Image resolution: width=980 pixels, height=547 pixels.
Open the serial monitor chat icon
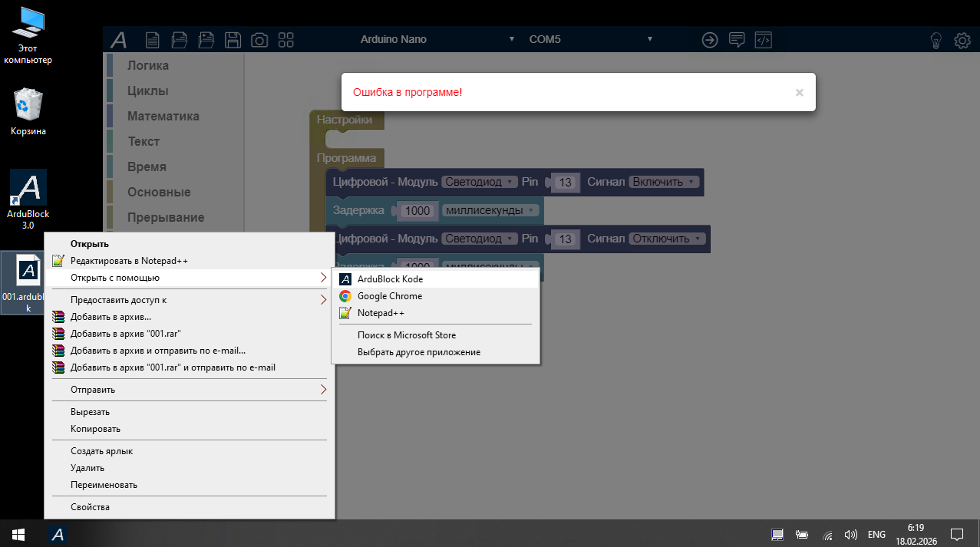pyautogui.click(x=737, y=40)
